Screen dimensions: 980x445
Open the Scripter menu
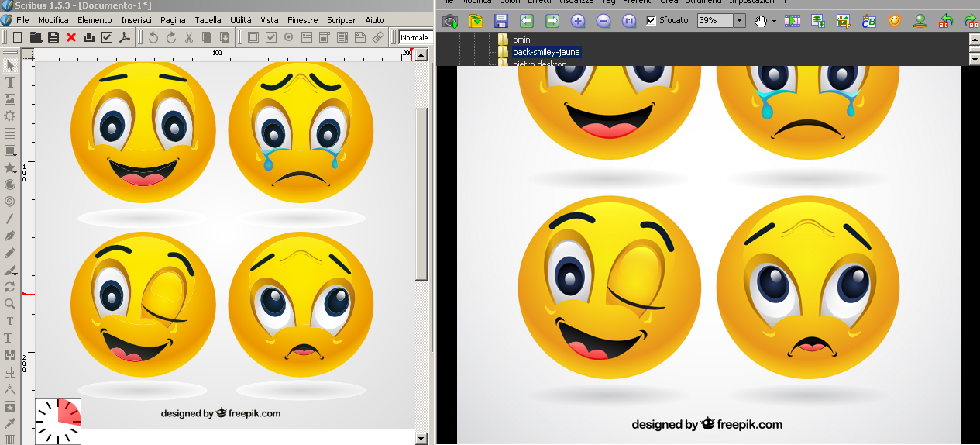tap(342, 20)
